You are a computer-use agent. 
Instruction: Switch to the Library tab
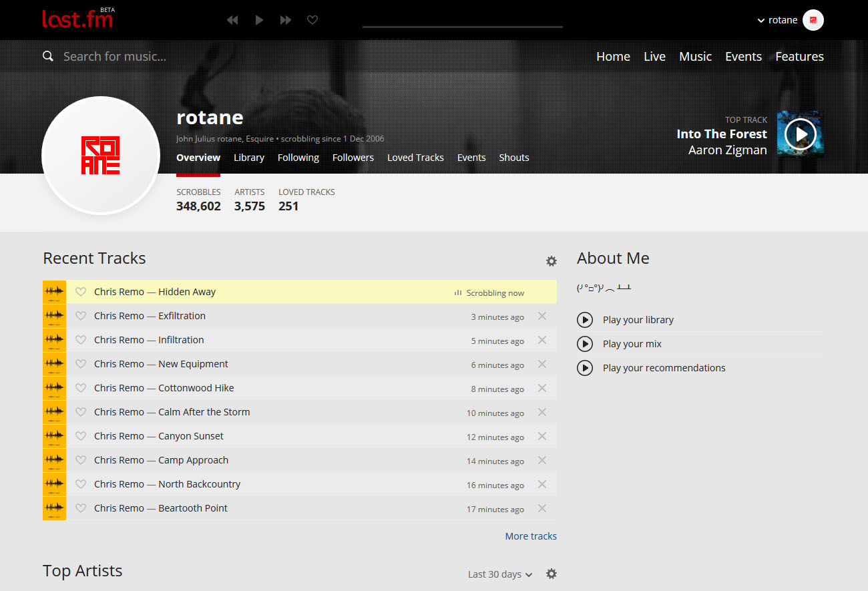click(x=249, y=158)
